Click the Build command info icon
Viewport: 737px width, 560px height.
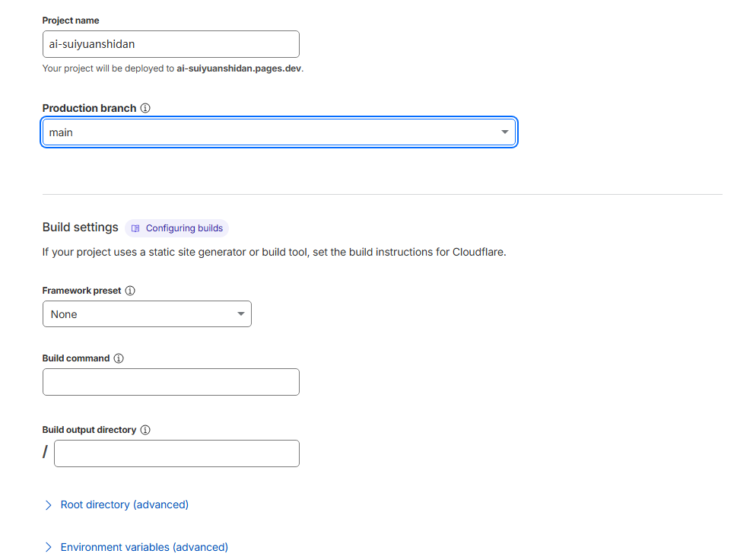point(119,358)
